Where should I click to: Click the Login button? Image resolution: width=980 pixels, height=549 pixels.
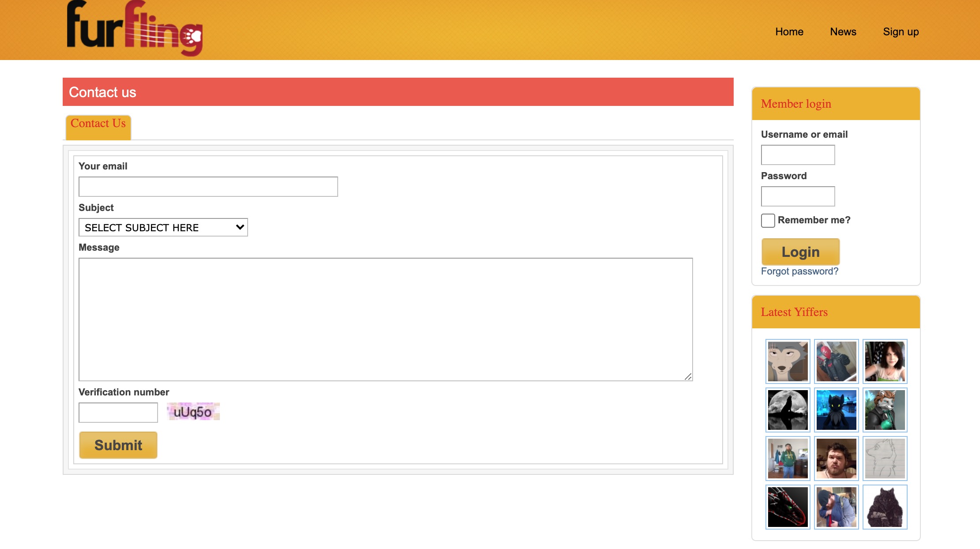tap(801, 252)
